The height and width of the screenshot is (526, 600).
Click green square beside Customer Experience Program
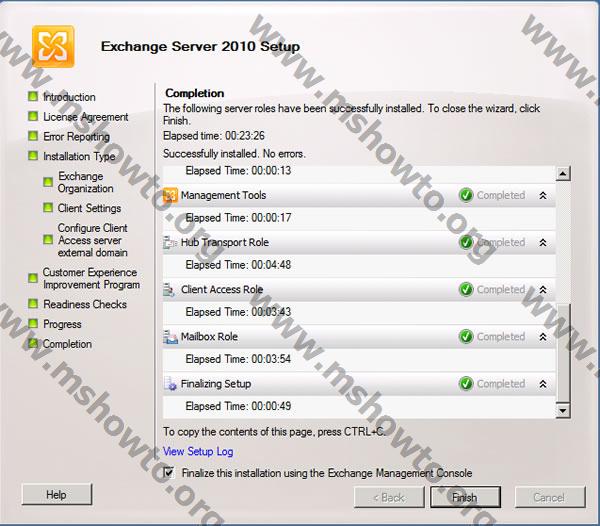click(33, 278)
